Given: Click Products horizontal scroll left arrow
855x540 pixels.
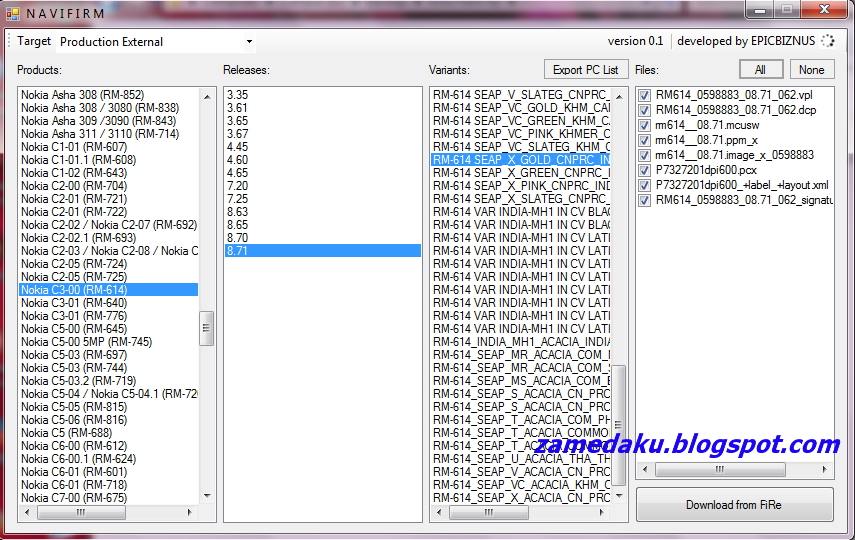Looking at the screenshot, I should pyautogui.click(x=27, y=512).
